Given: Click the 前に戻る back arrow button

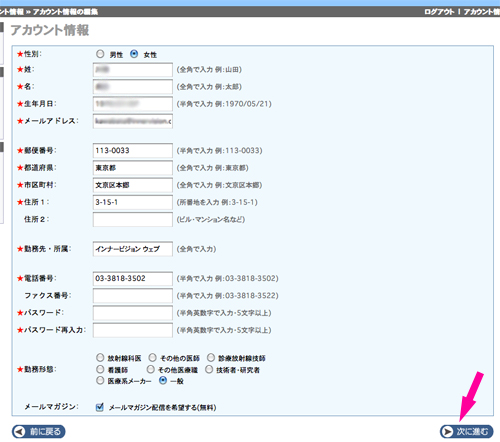Looking at the screenshot, I should 39,431.
